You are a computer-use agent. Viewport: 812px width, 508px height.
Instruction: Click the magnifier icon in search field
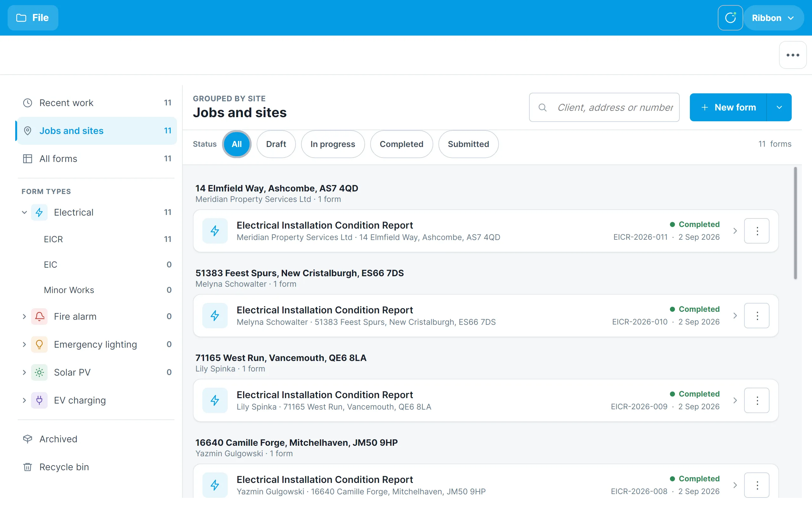[x=543, y=108]
